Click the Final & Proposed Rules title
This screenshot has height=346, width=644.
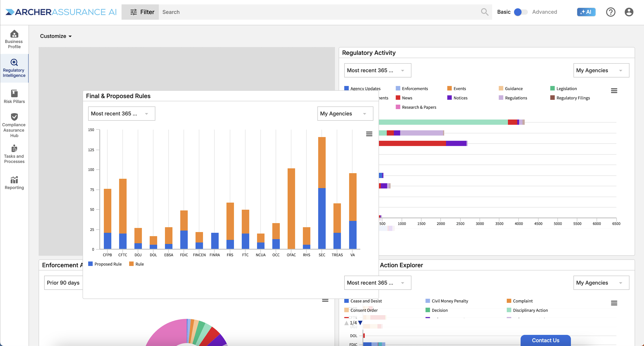point(118,96)
